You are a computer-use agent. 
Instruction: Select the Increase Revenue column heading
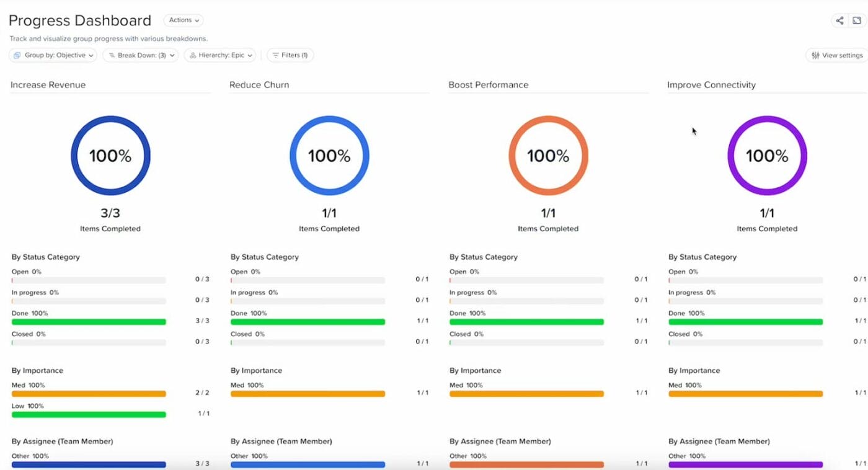pyautogui.click(x=48, y=85)
